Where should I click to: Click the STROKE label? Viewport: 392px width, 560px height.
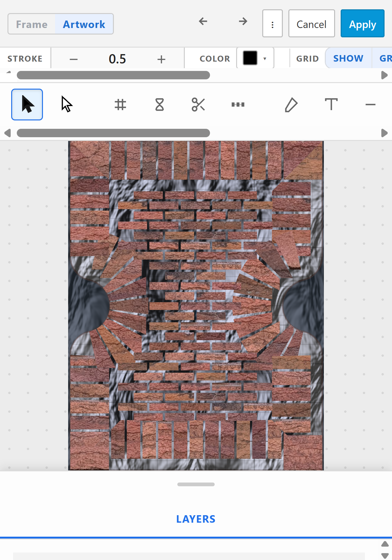[x=25, y=58]
